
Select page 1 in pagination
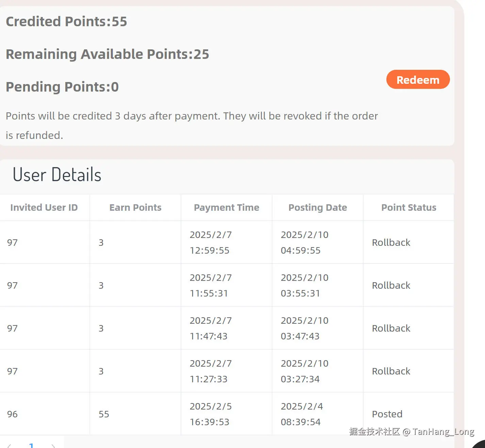[31, 445]
